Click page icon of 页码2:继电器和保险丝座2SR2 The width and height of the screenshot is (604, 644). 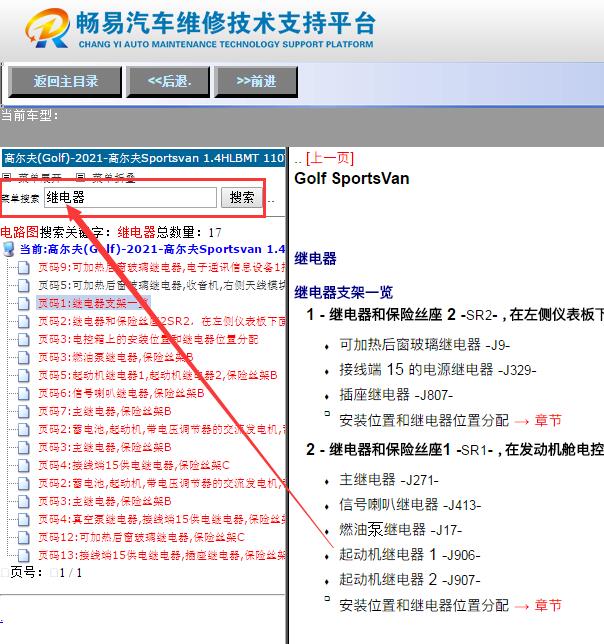point(24,321)
